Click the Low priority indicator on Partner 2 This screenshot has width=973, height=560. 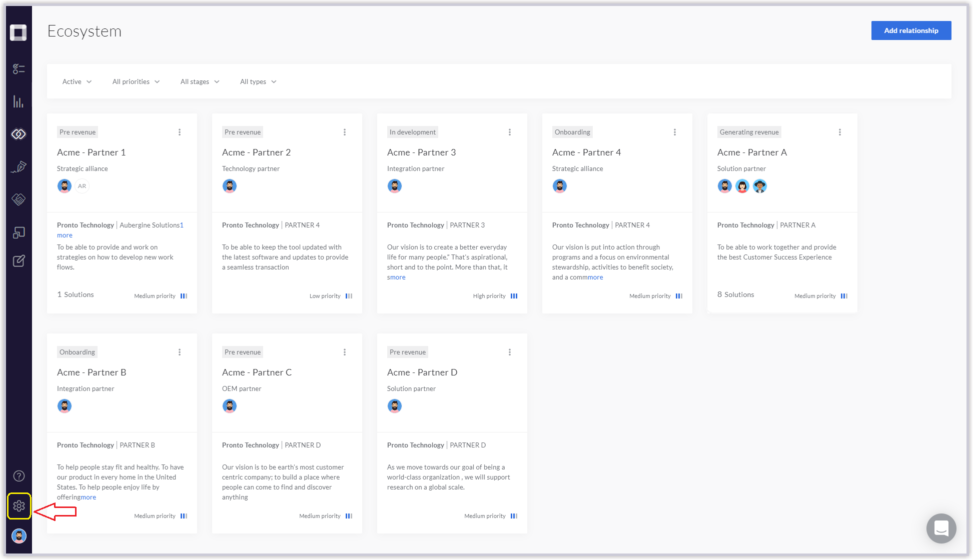pos(331,296)
